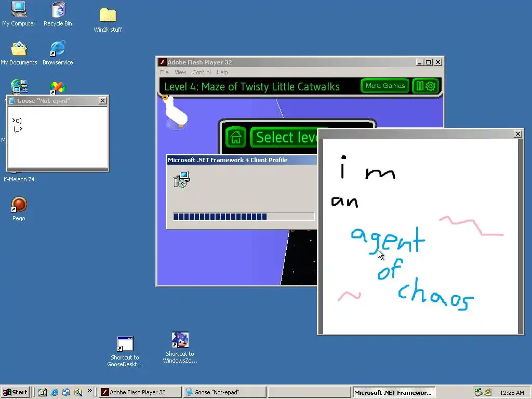
Task: Click the Microsoft .NET Framework 4 Client Profile title
Action: pos(228,160)
